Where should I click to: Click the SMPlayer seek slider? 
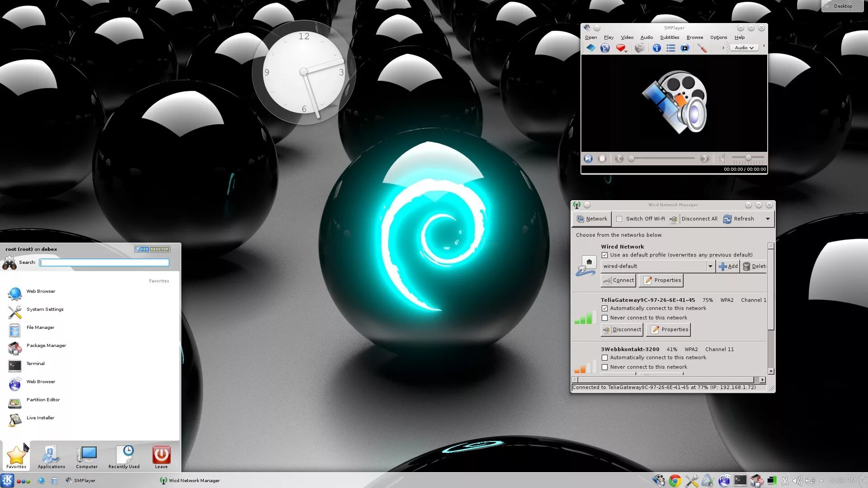(662, 159)
